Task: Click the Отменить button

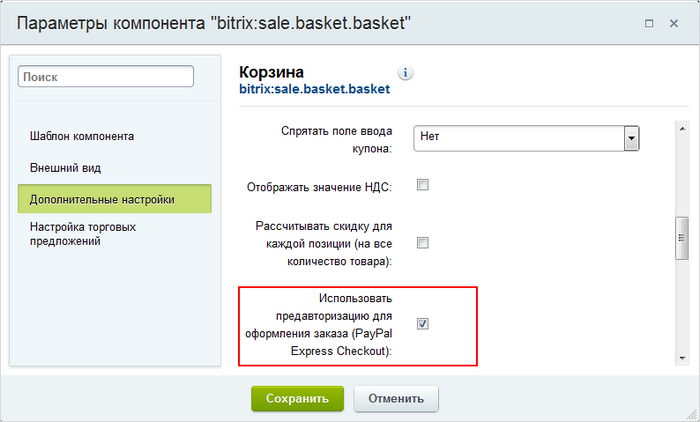Action: pyautogui.click(x=396, y=398)
